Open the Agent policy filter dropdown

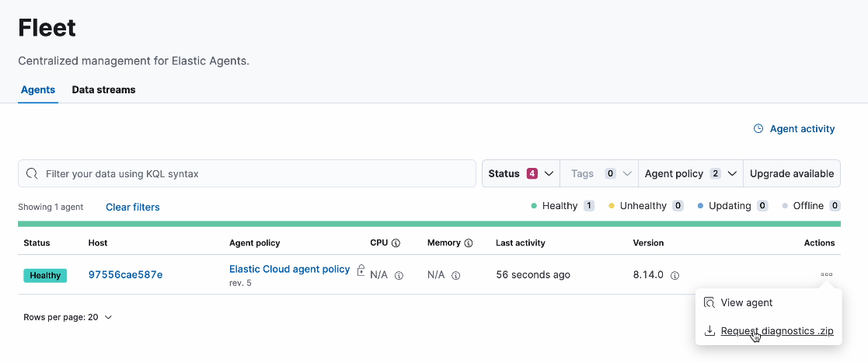tap(690, 174)
